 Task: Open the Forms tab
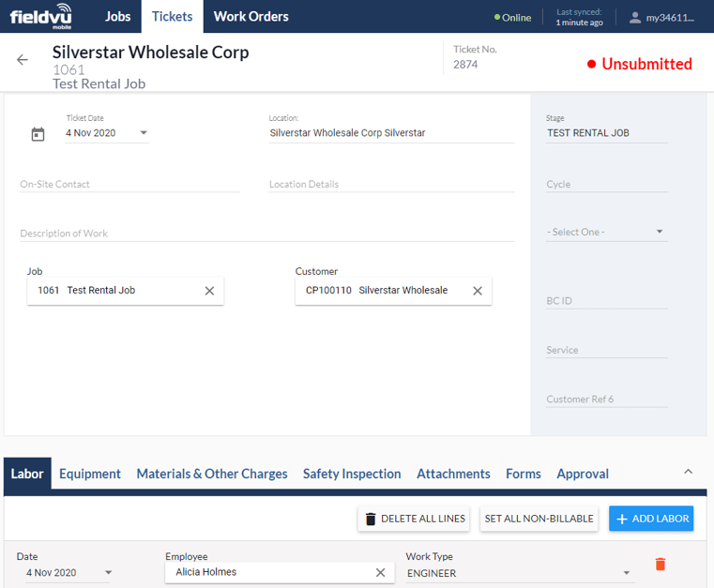[524, 474]
